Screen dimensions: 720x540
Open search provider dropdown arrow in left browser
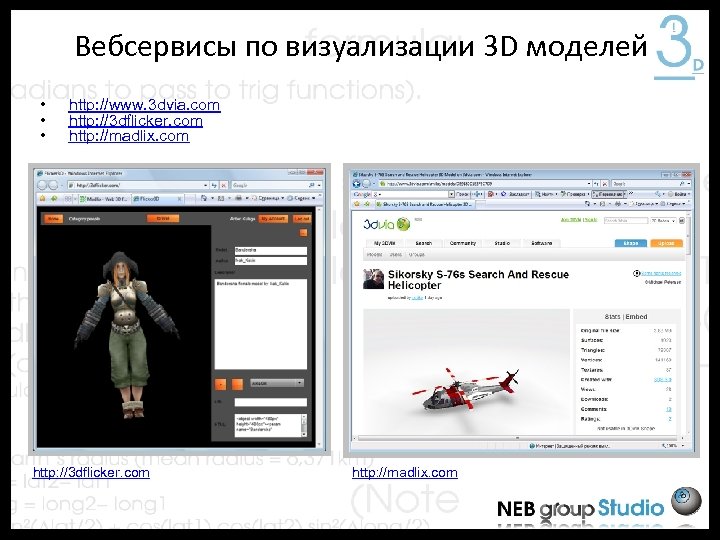[x=319, y=185]
